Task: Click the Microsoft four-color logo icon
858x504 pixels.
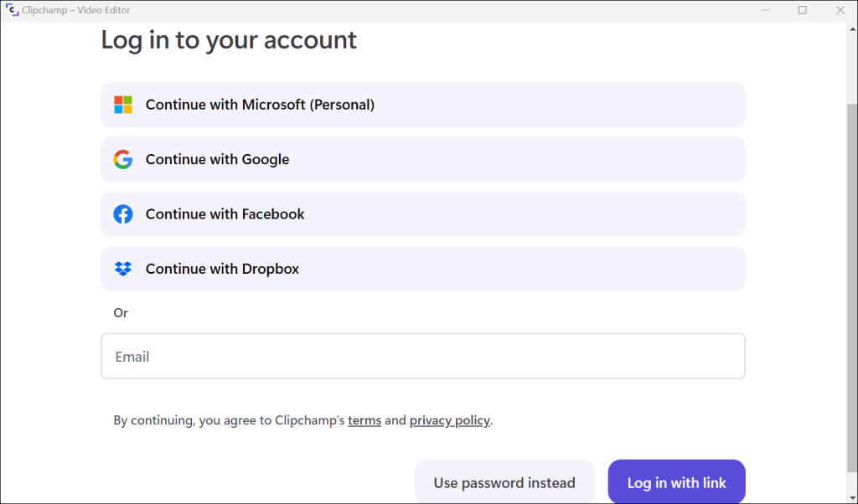Action: [x=123, y=105]
